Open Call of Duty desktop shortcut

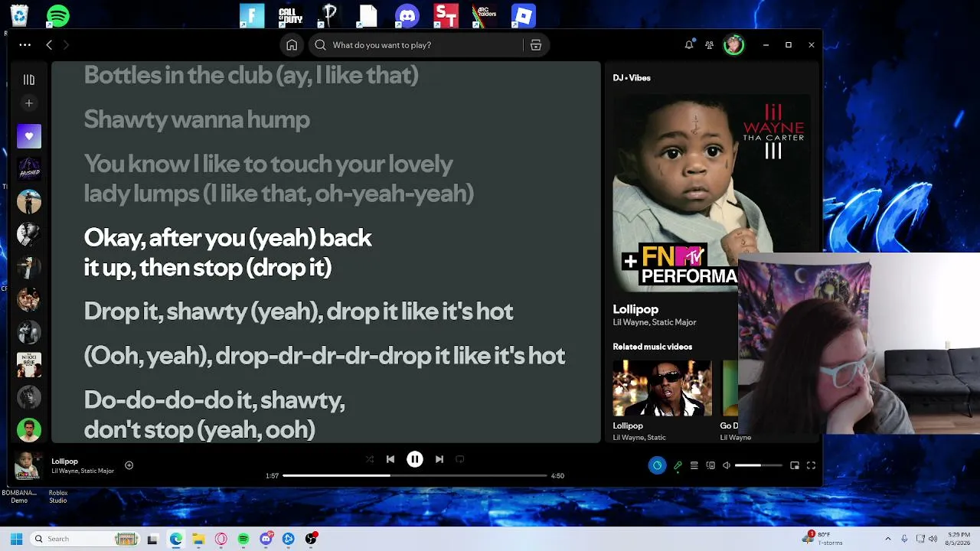(291, 15)
